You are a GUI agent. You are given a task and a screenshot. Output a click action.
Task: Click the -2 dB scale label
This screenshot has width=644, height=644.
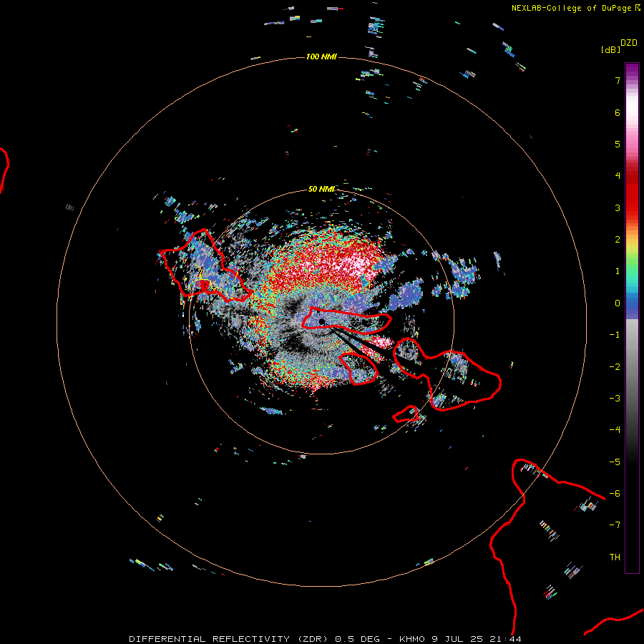pos(615,367)
